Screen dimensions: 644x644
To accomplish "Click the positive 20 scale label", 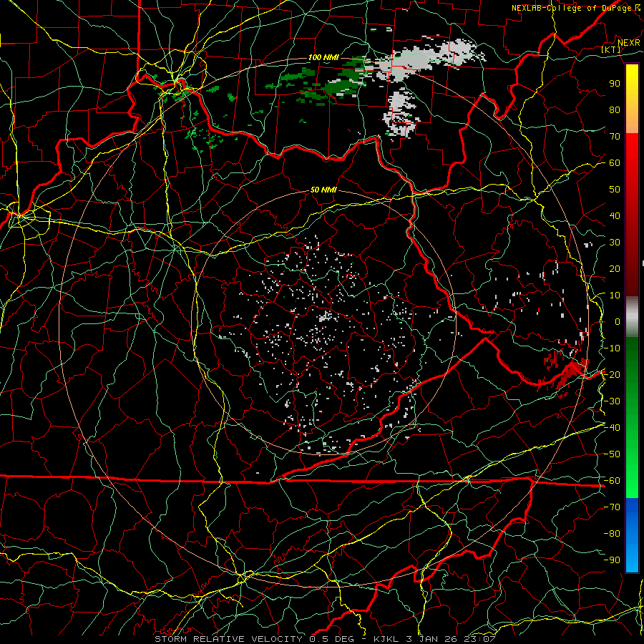I will click(x=615, y=268).
